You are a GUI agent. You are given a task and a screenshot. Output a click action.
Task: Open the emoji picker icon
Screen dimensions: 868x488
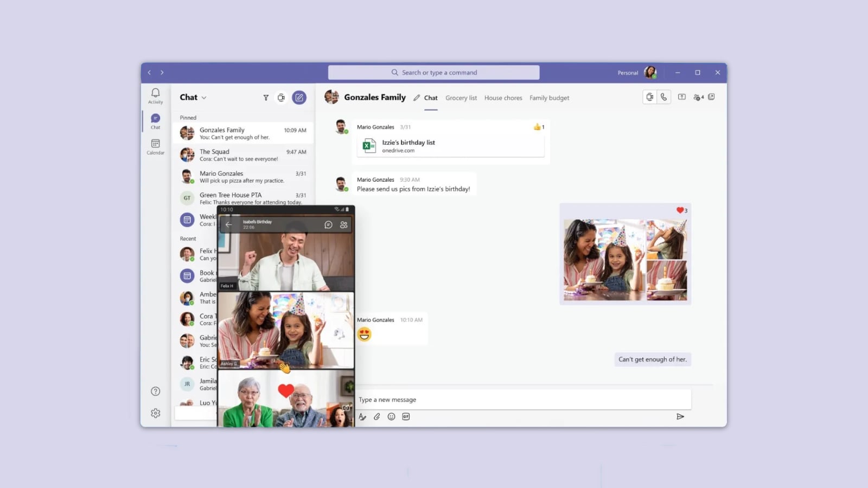391,416
